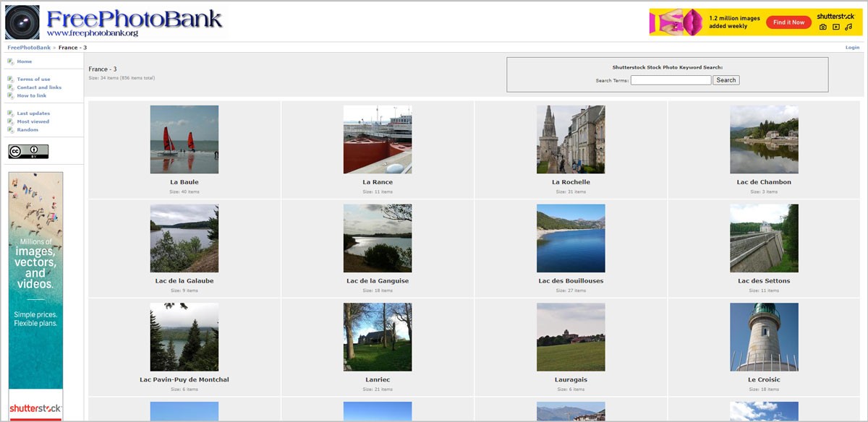Click the La Baule title link
The image size is (868, 422).
184,182
